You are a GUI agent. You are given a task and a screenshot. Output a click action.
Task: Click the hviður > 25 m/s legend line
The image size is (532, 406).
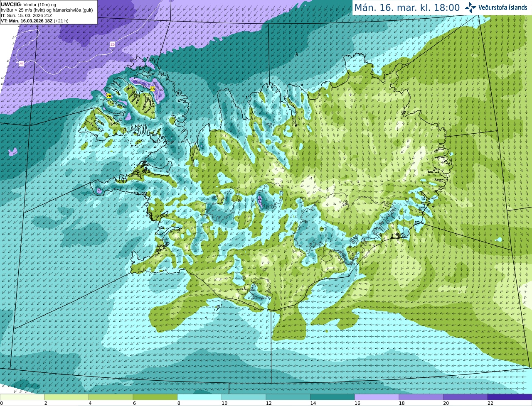(x=47, y=10)
